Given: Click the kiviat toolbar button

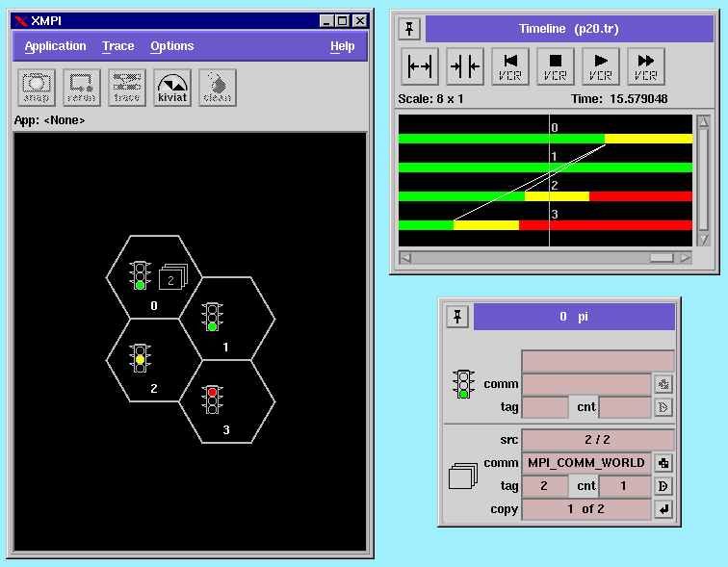Looking at the screenshot, I should 172,88.
